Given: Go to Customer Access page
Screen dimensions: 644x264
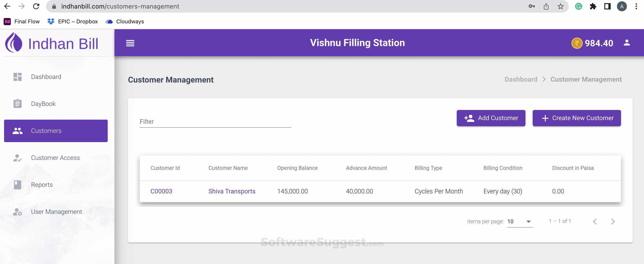Looking at the screenshot, I should [x=55, y=158].
